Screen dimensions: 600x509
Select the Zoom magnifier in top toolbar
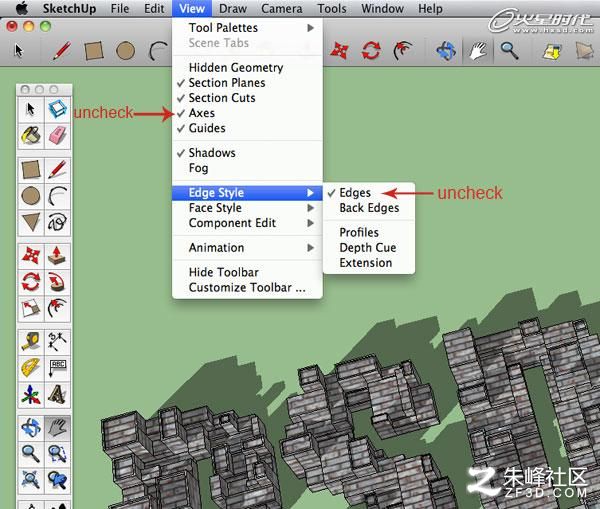(x=510, y=51)
